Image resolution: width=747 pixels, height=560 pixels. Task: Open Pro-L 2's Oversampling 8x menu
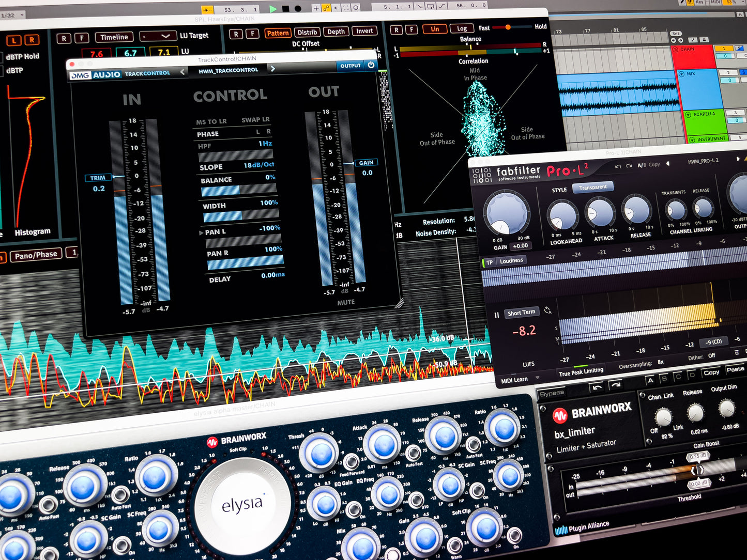(660, 362)
